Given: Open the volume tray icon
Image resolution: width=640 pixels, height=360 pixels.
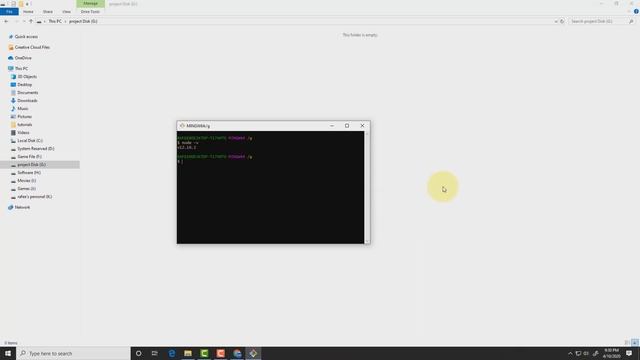Looking at the screenshot, I should pos(586,353).
